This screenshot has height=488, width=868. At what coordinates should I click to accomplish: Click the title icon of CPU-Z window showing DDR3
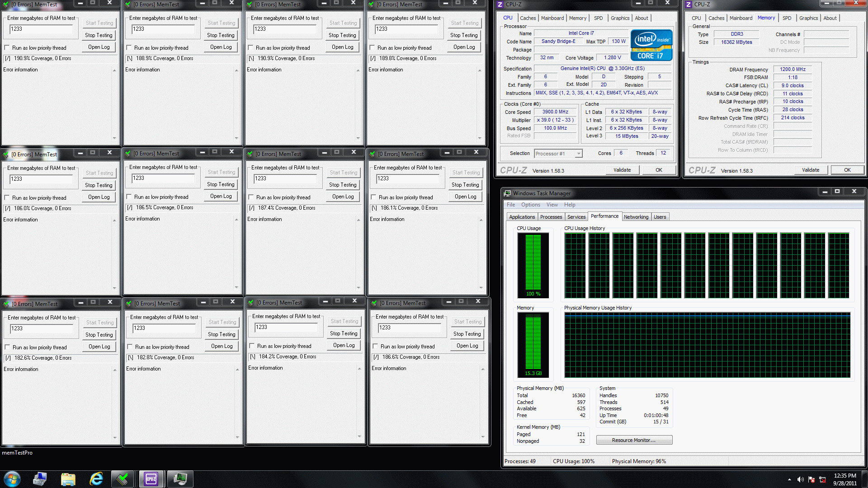click(x=689, y=5)
